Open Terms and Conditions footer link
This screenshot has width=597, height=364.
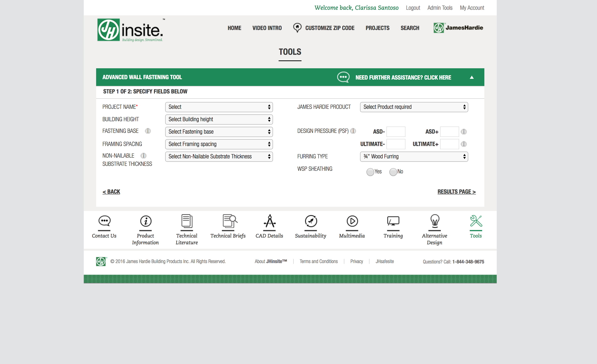tap(319, 261)
